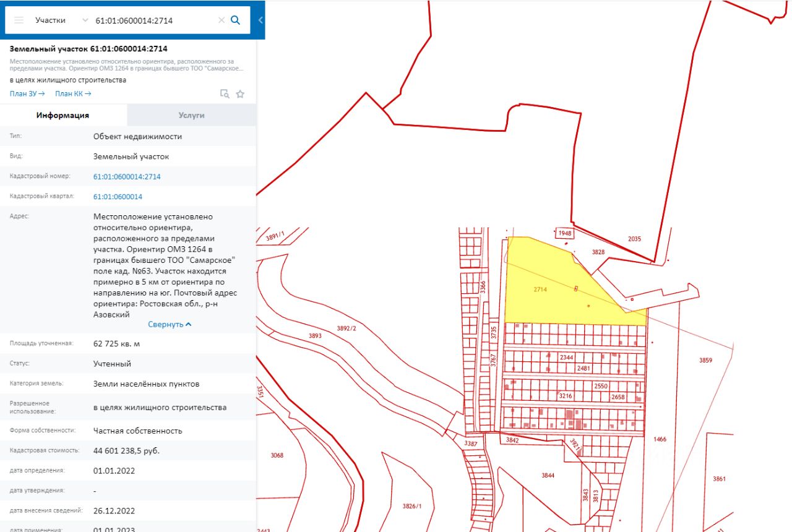Click parcel label 3842 on map
Image resolution: width=792 pixels, height=532 pixels.
pos(512,440)
